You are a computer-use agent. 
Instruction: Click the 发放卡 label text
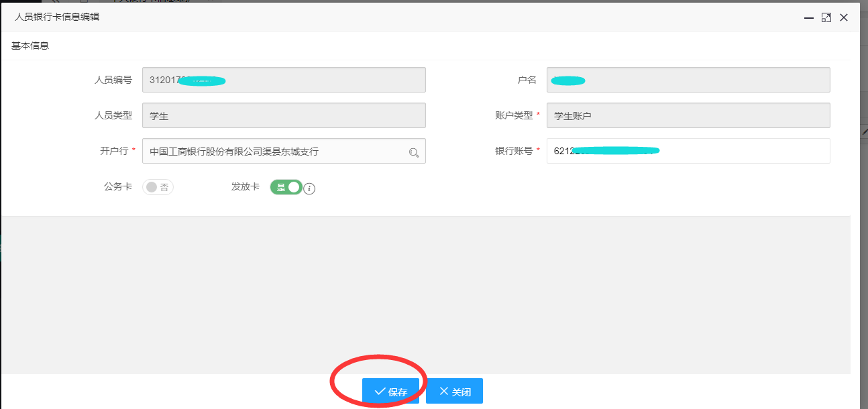pyautogui.click(x=245, y=187)
